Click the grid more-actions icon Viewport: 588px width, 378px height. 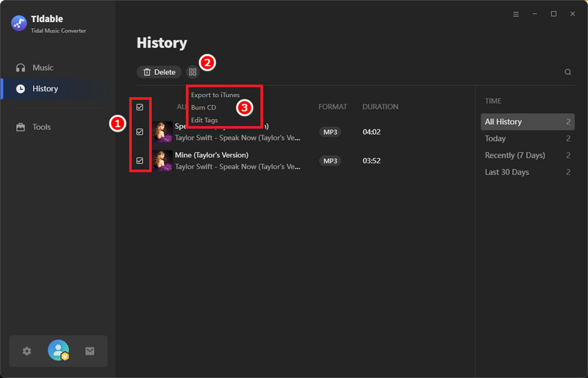tap(193, 72)
